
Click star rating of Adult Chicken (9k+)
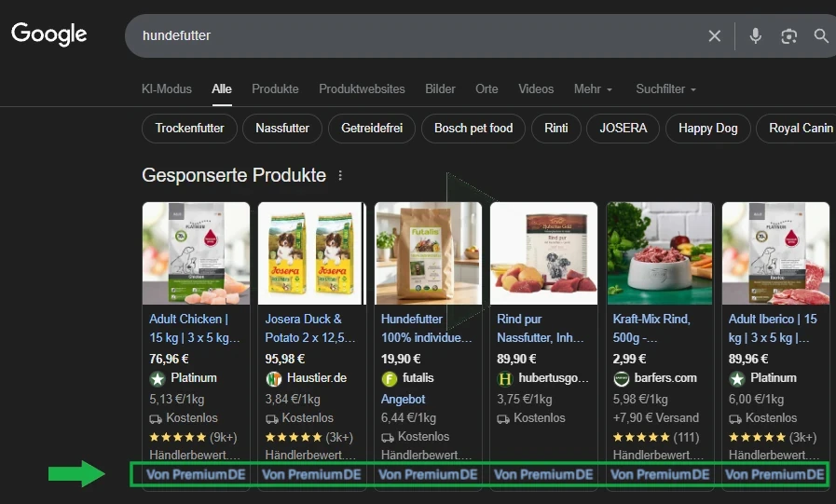177,438
